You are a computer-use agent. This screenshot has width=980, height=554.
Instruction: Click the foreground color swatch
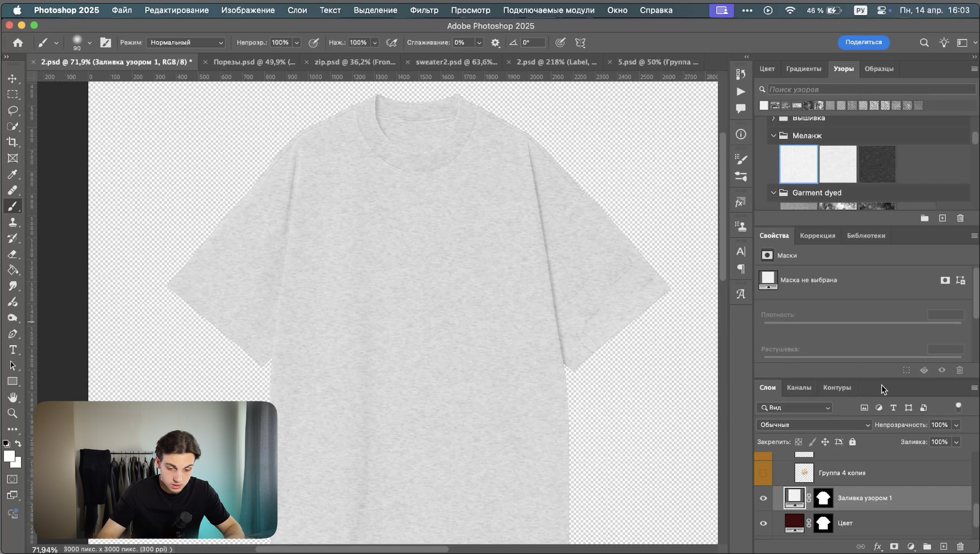(9, 456)
